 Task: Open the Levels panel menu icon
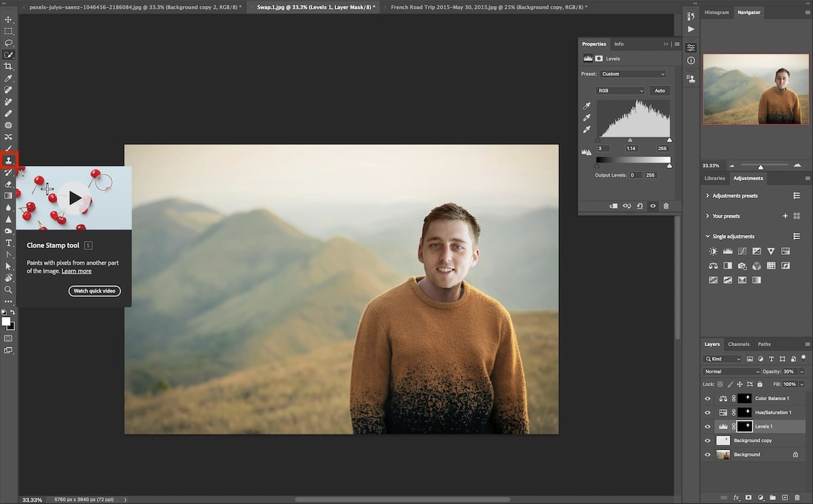coord(676,43)
